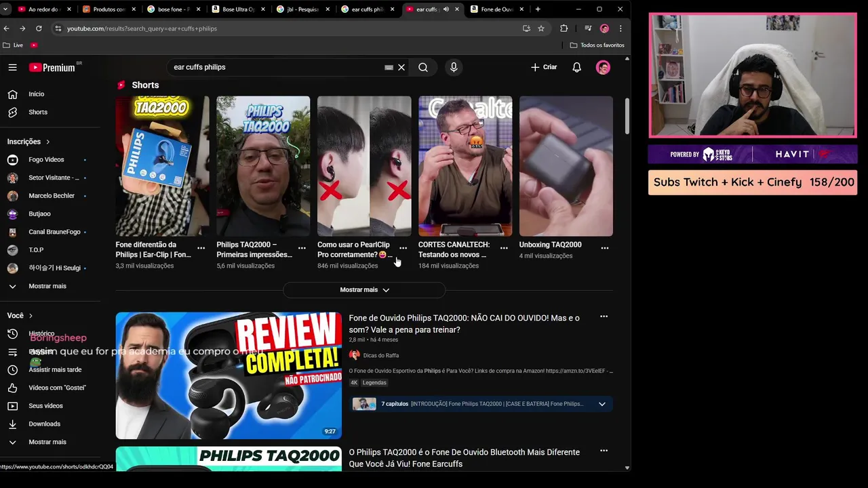The image size is (868, 488).
Task: Open a new browser tab
Action: point(538,9)
